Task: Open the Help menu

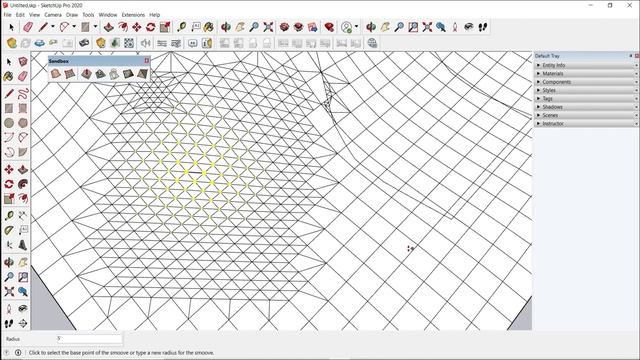Action: point(154,15)
